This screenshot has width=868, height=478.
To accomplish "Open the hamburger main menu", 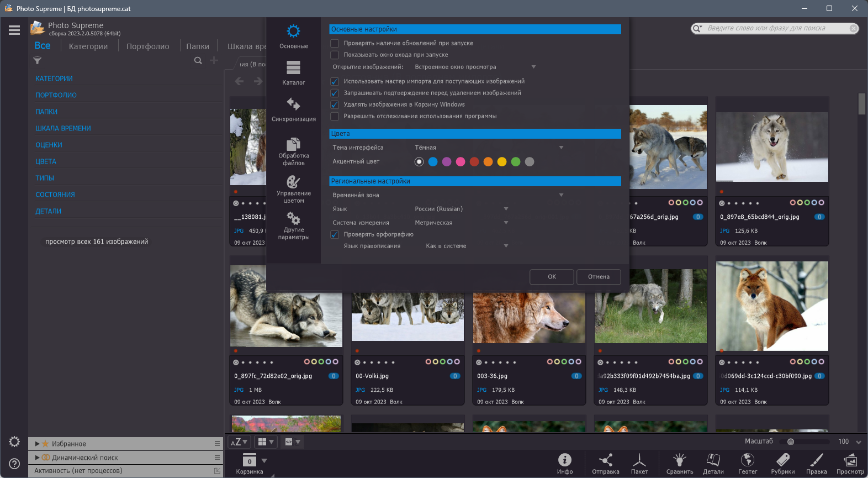I will [14, 30].
